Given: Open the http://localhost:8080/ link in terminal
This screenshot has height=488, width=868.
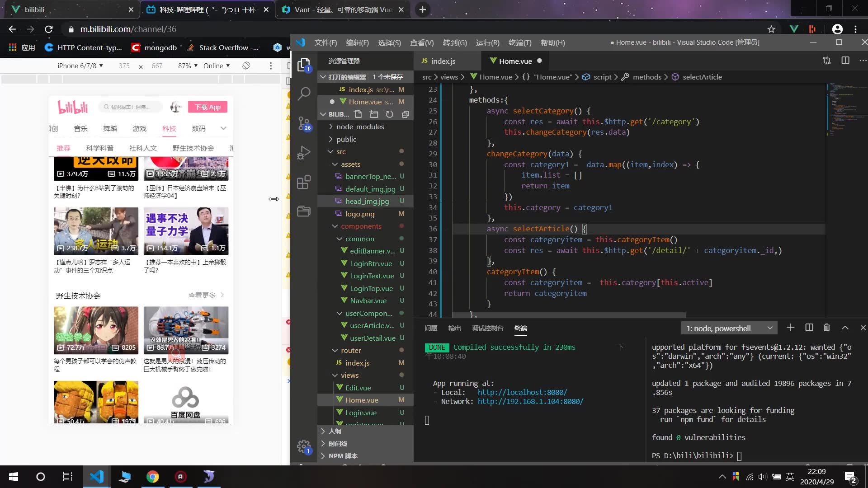Looking at the screenshot, I should coord(522,392).
